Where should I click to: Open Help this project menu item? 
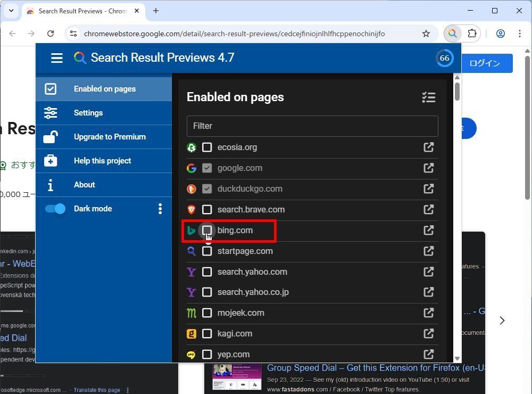(x=104, y=161)
